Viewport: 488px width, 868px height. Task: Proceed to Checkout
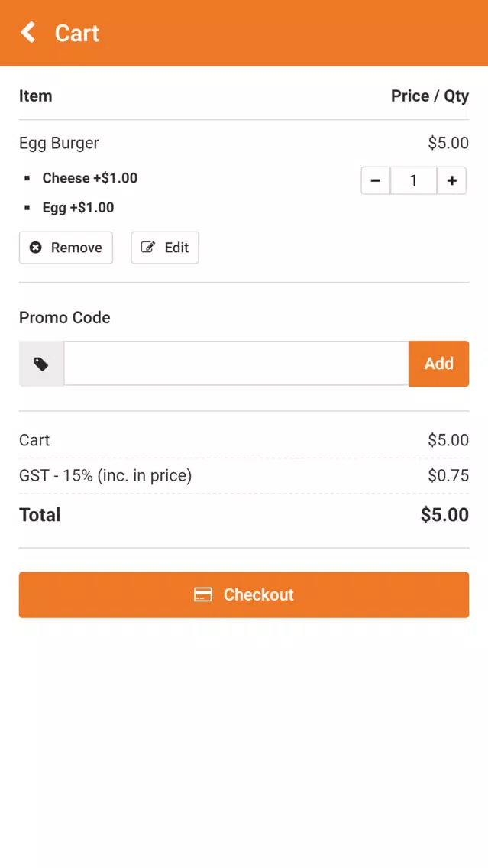coord(244,594)
